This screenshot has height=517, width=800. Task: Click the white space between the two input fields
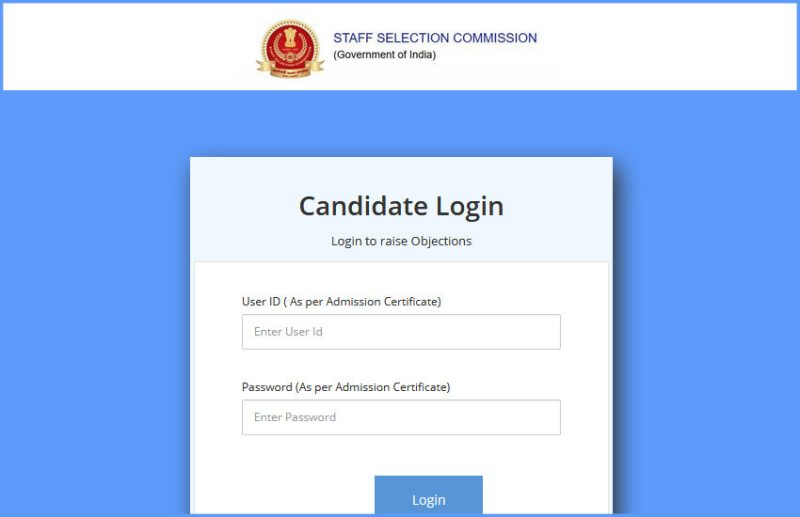(x=401, y=366)
